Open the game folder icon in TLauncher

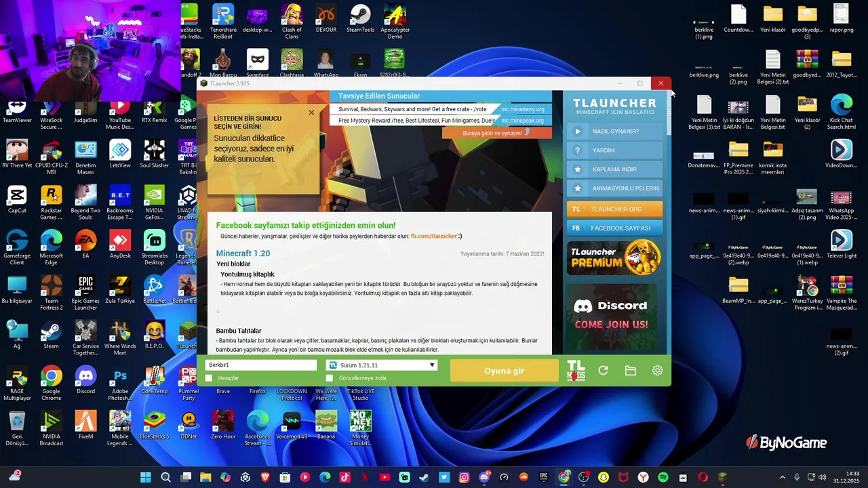tap(630, 370)
